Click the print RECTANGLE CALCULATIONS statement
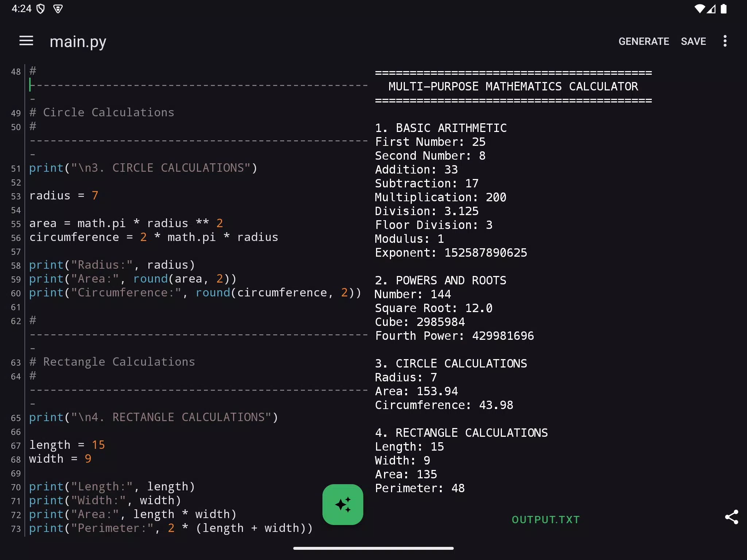 154,417
